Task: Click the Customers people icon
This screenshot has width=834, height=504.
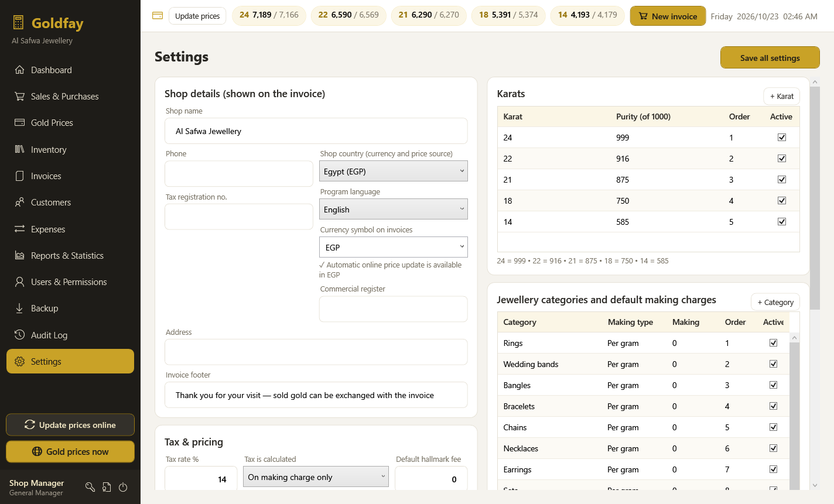Action: pyautogui.click(x=20, y=203)
